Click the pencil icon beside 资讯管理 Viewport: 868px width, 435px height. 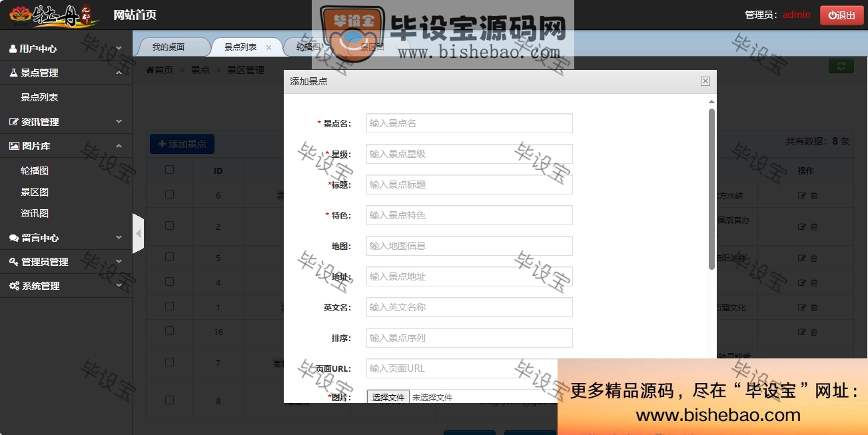click(14, 122)
